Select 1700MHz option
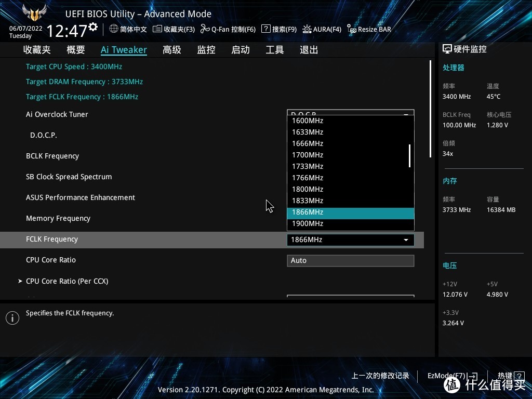Screen dimensions: 532x399 (351, 155)
